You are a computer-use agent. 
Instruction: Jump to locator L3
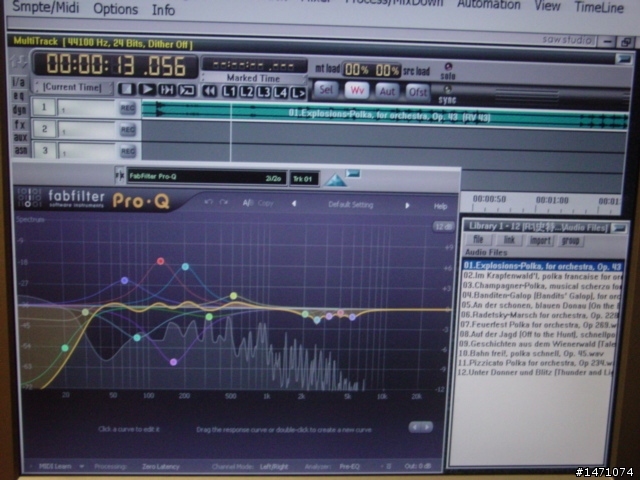264,92
